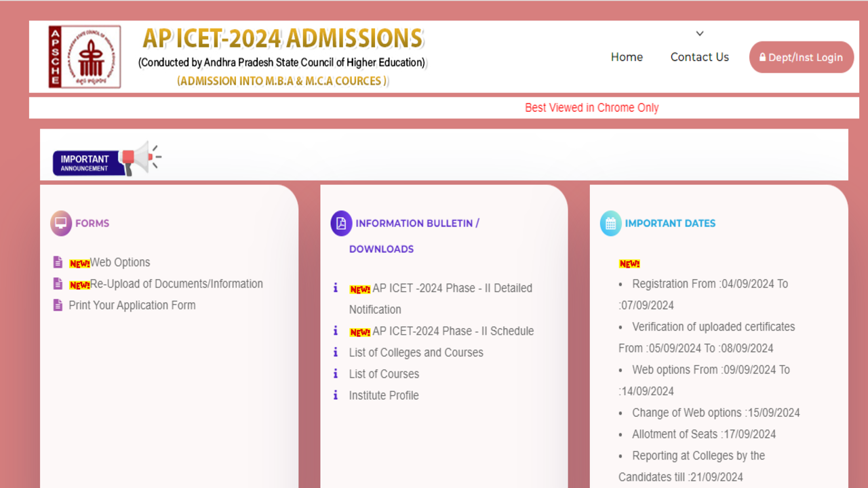Open Re-Upload of Documents/Information link
Image resolution: width=868 pixels, height=488 pixels.
coord(176,284)
